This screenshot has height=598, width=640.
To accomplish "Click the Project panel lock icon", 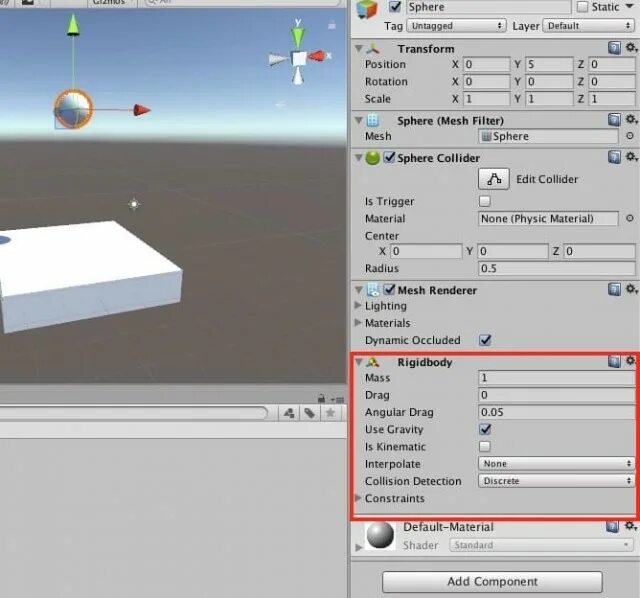I will [321, 398].
